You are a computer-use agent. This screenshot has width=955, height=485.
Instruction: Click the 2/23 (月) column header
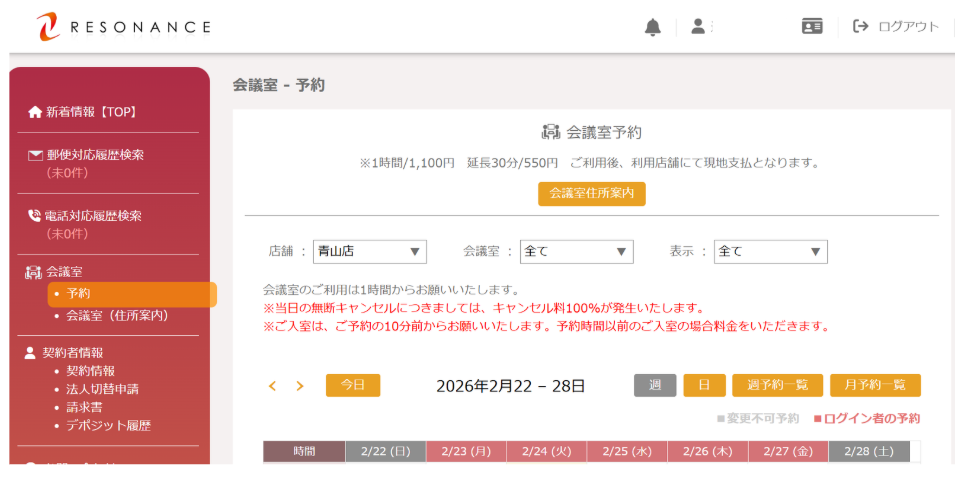466,452
